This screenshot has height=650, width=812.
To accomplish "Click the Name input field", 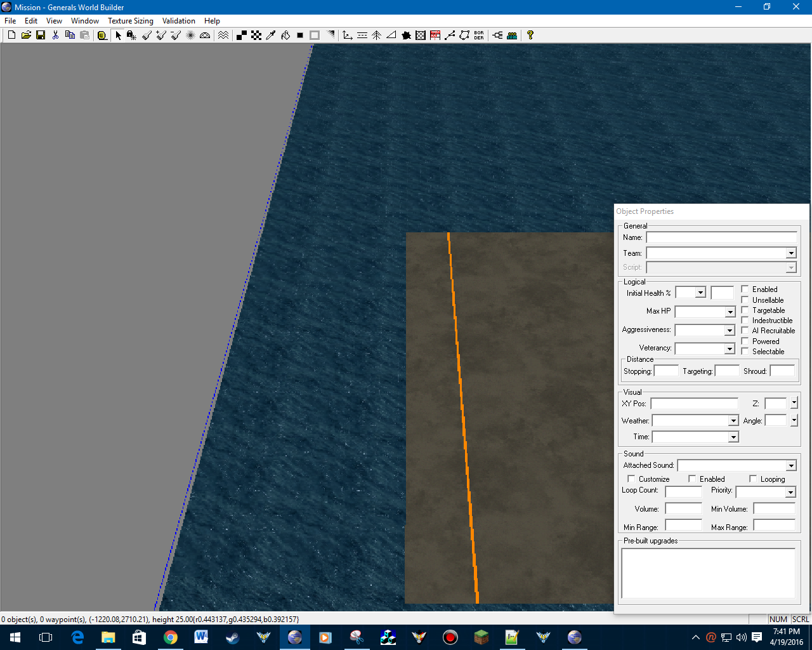I will 721,237.
